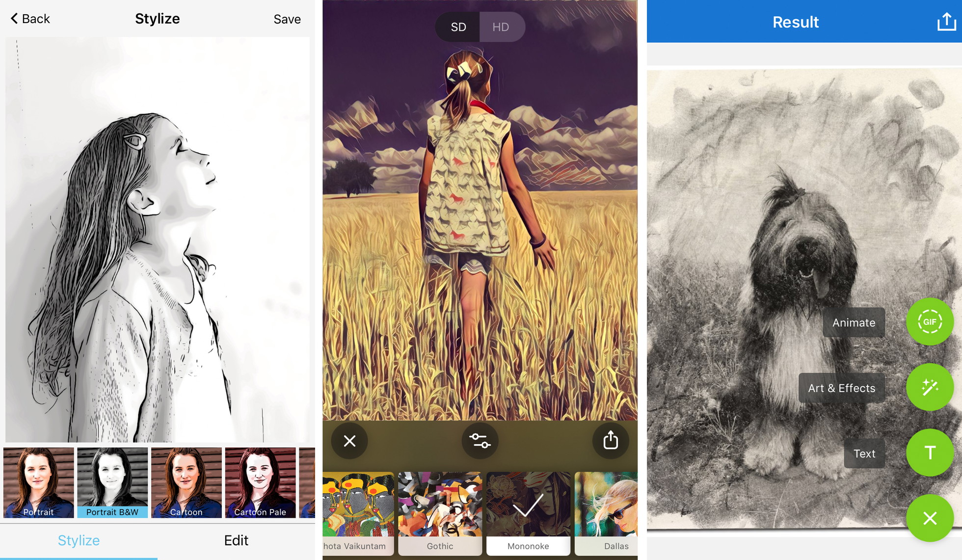Switch to Edit tab
This screenshot has width=962, height=560.
pos(235,540)
